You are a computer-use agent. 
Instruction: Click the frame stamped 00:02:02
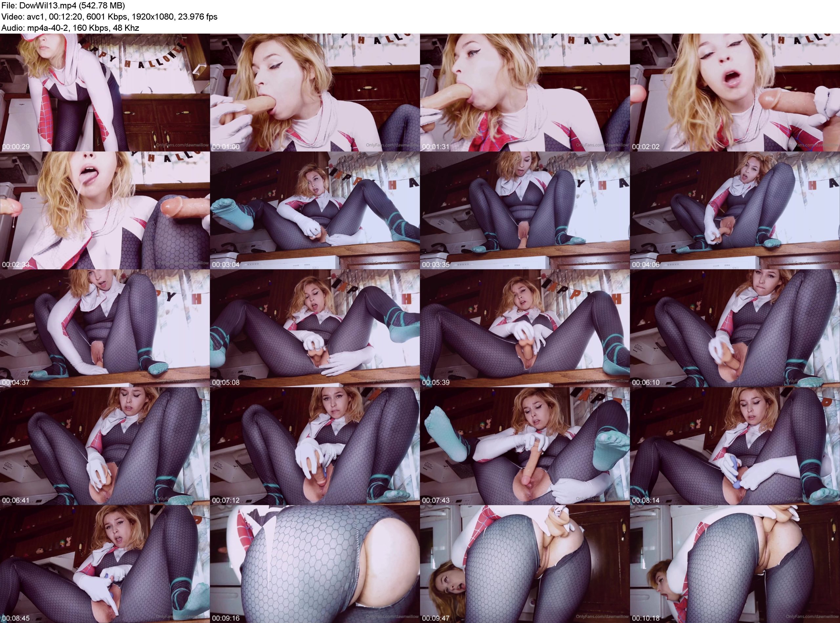pos(735,93)
